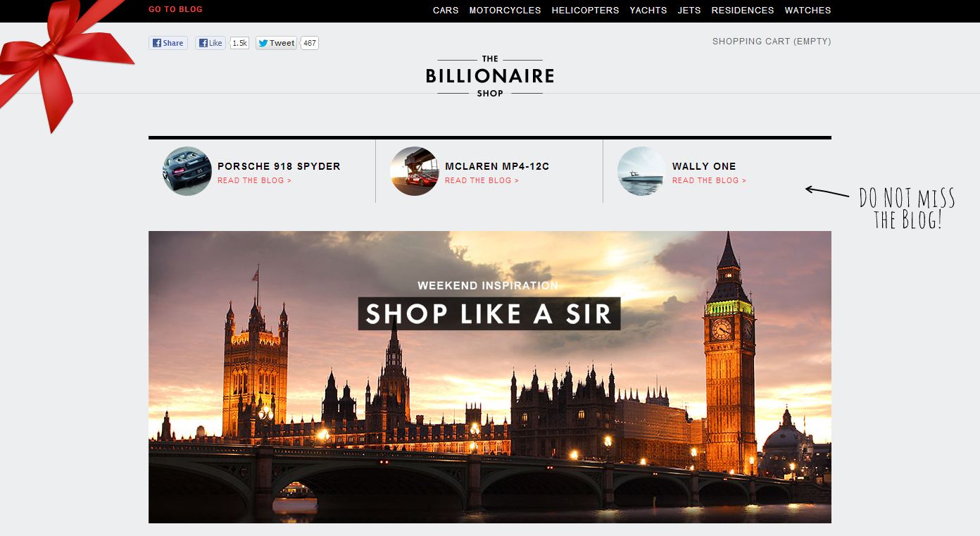Open the Watches category
The width and height of the screenshot is (980, 536).
point(808,11)
